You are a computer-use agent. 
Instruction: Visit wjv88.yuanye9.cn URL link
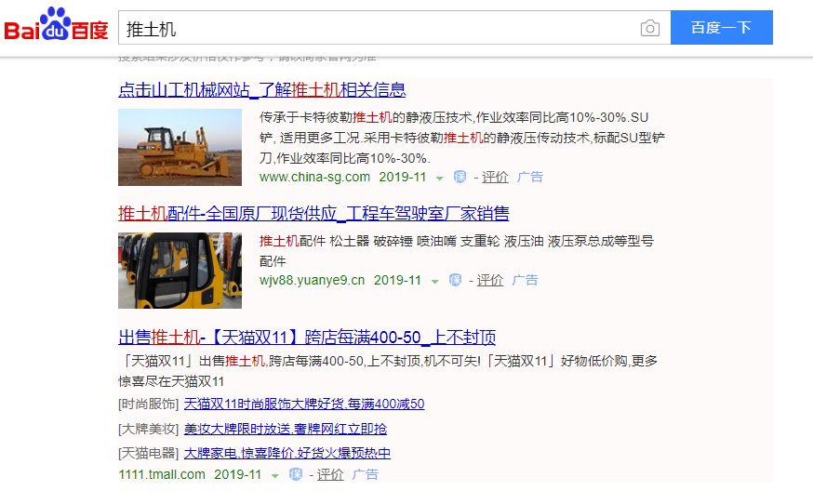[313, 280]
